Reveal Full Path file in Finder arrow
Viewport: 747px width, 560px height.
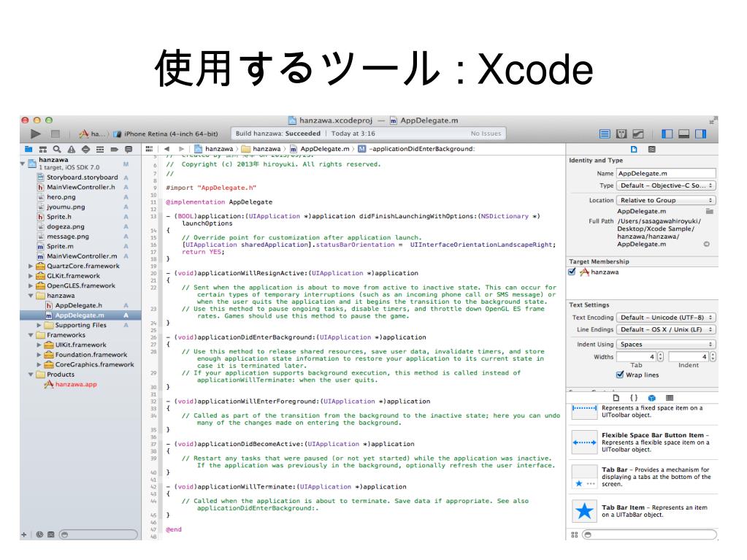point(707,244)
